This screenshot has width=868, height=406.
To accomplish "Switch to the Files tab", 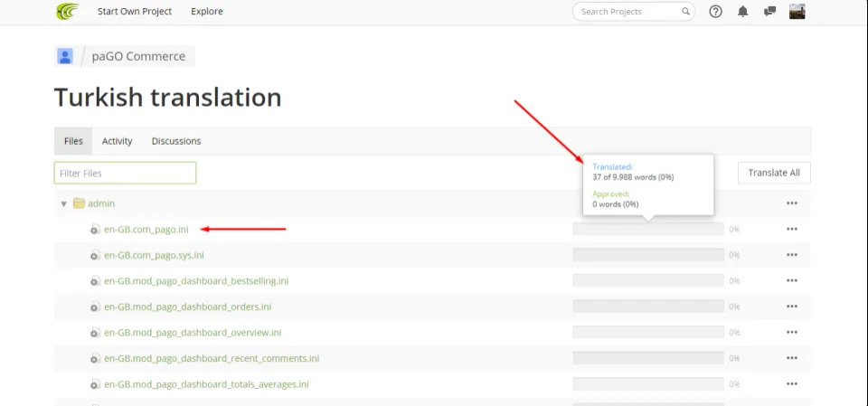I will click(x=73, y=141).
